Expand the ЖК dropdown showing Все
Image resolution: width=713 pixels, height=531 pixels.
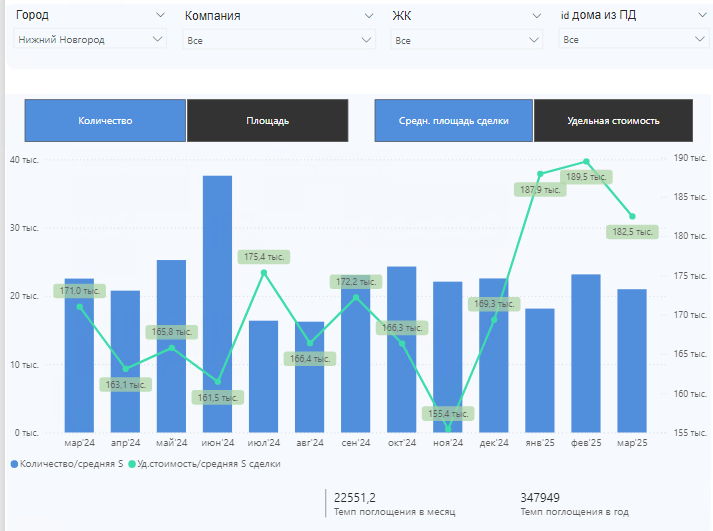point(466,40)
